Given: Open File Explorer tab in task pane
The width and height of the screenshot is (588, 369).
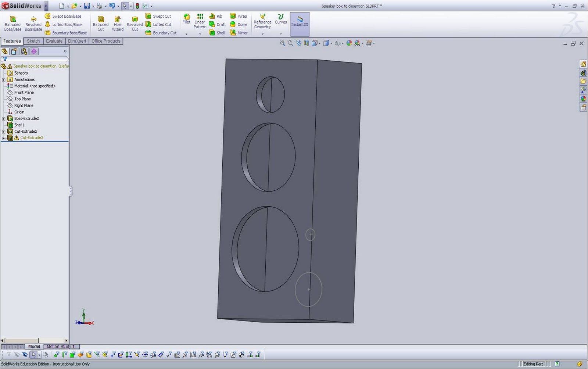Looking at the screenshot, I should [x=583, y=81].
